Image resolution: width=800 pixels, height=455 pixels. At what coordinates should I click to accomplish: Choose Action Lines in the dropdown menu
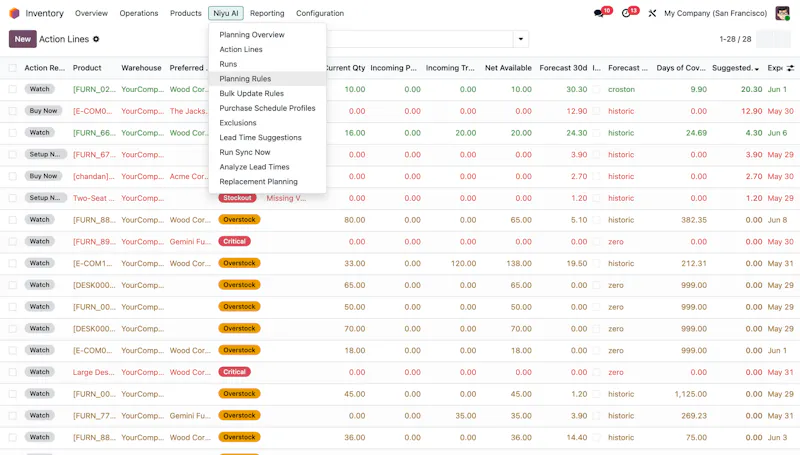tap(267, 49)
